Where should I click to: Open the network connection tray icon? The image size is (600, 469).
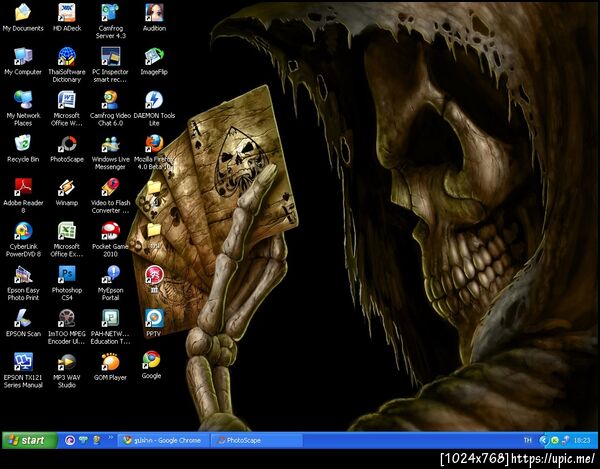coord(566,440)
